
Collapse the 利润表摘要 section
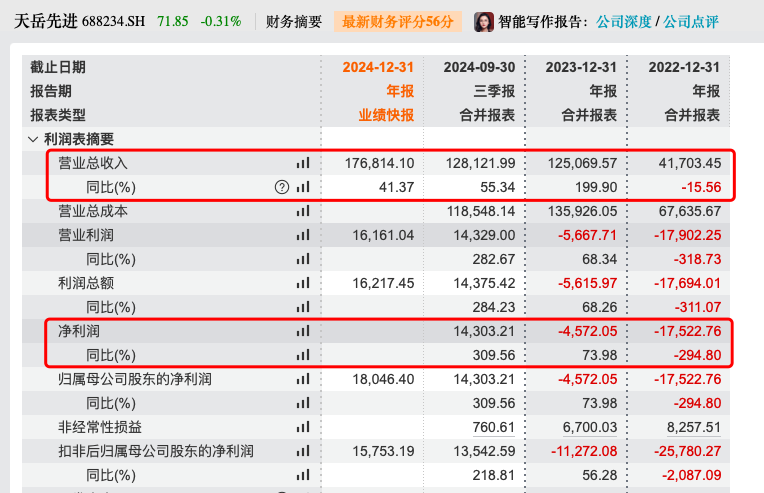pyautogui.click(x=33, y=139)
